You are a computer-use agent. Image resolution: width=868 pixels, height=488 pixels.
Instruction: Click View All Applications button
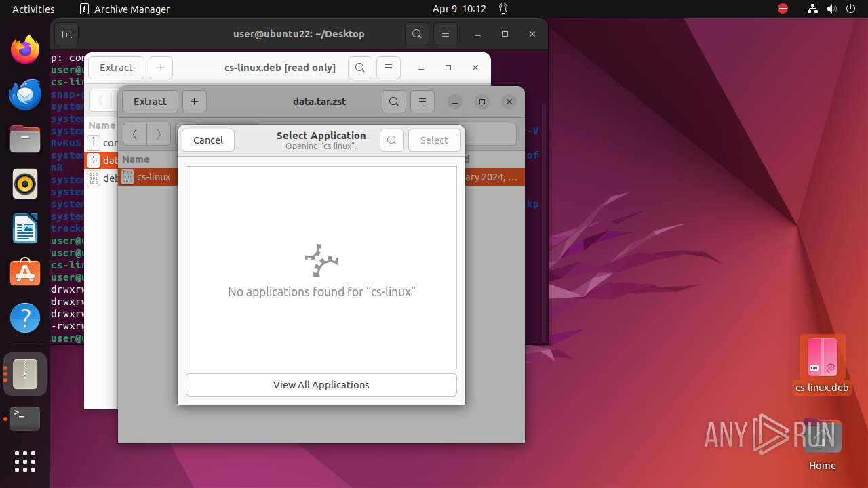pyautogui.click(x=321, y=385)
